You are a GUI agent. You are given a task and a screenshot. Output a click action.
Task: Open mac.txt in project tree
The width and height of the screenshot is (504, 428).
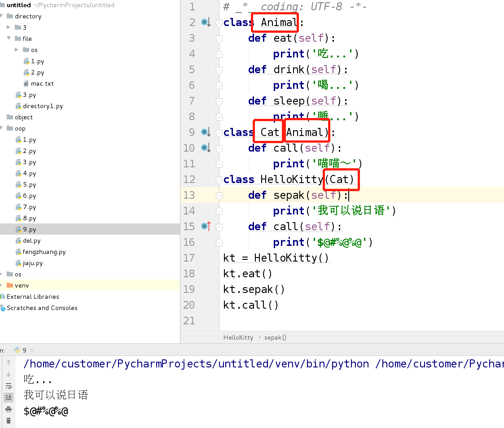coord(38,83)
